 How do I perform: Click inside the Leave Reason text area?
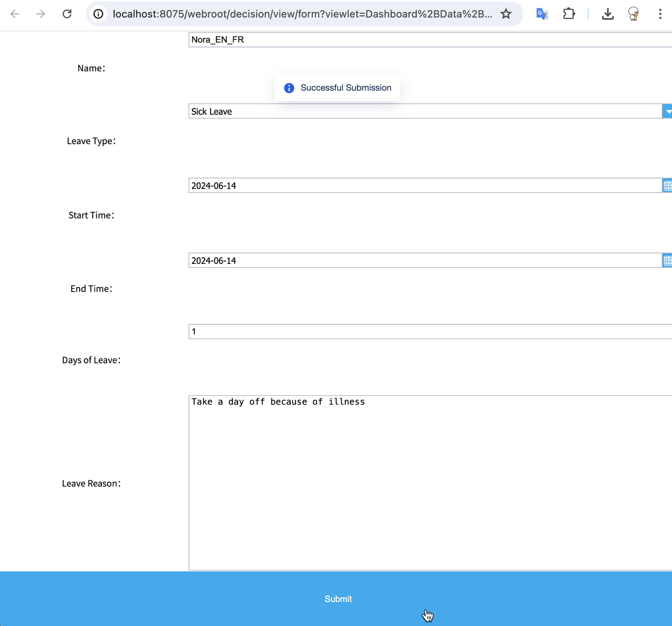pyautogui.click(x=378, y=462)
